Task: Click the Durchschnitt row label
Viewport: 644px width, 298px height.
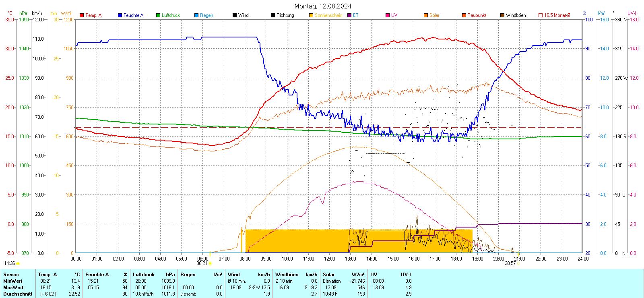Action: click(18, 294)
